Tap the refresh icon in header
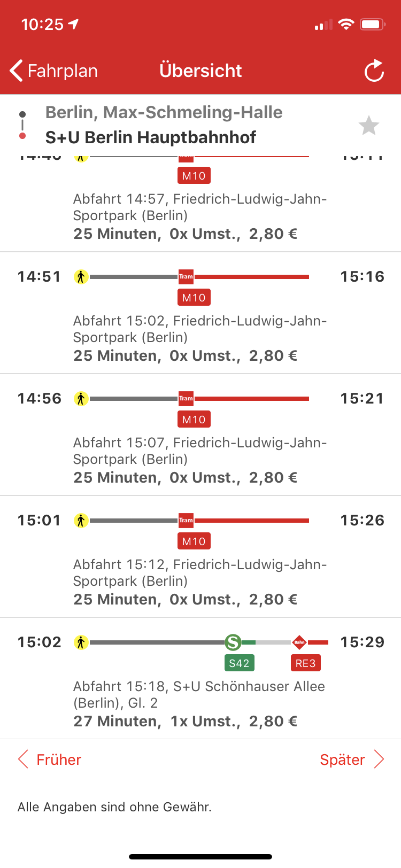401x868 pixels. (x=374, y=71)
